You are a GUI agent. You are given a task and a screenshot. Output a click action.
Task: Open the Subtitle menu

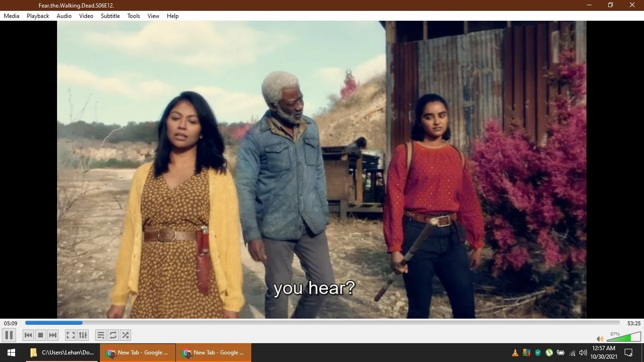(x=110, y=16)
